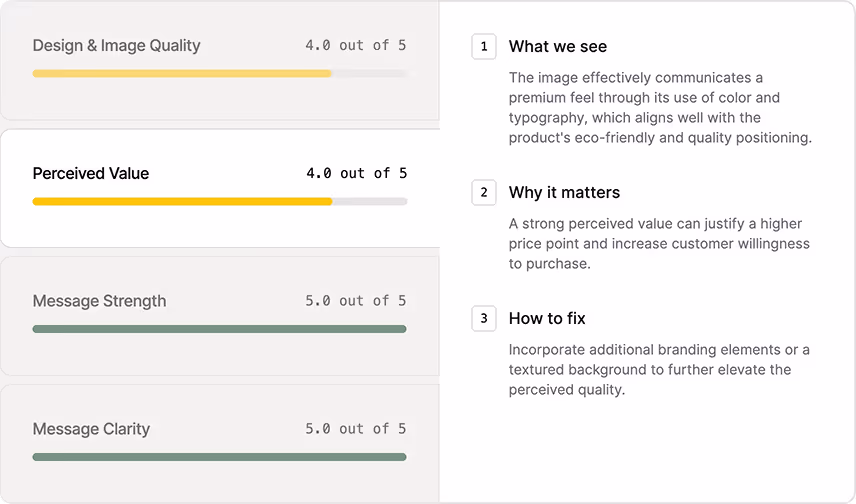856x504 pixels.
Task: Click Perceived Value's 4.0 out of 5 score
Action: (x=356, y=173)
